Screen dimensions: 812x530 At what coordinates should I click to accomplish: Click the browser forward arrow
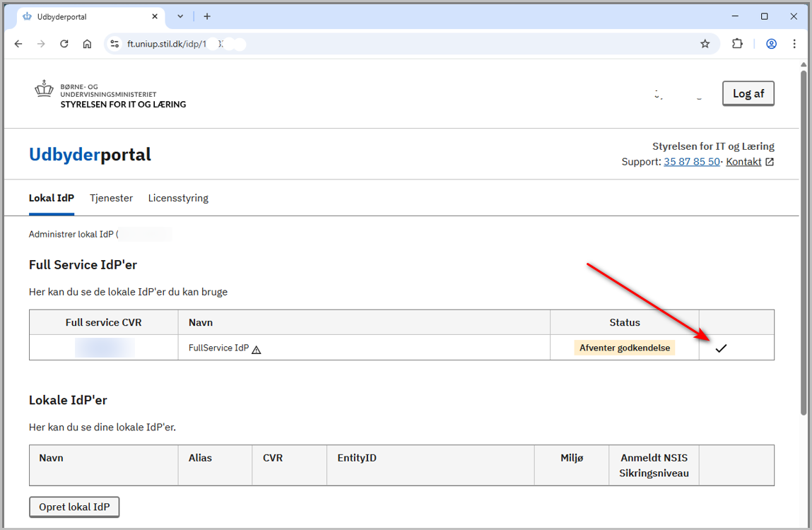42,44
